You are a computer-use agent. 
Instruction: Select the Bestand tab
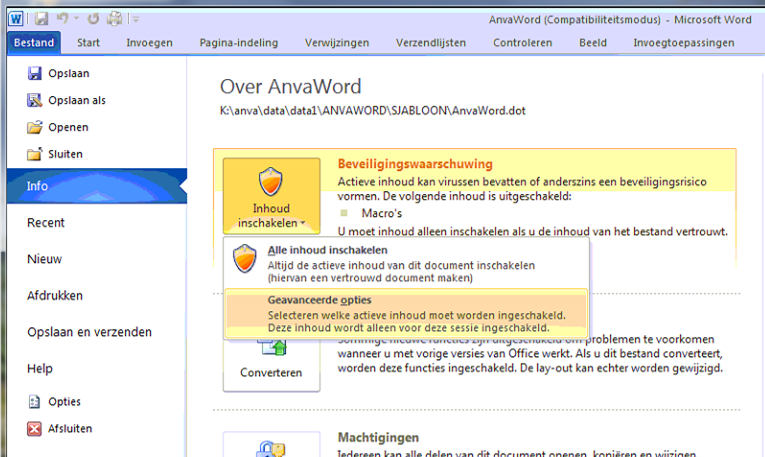tap(34, 43)
